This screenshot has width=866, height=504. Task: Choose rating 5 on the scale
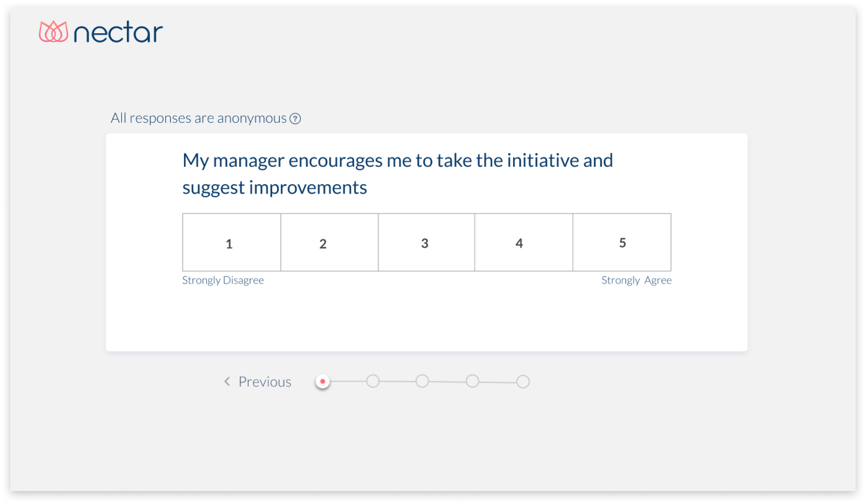[x=622, y=243]
